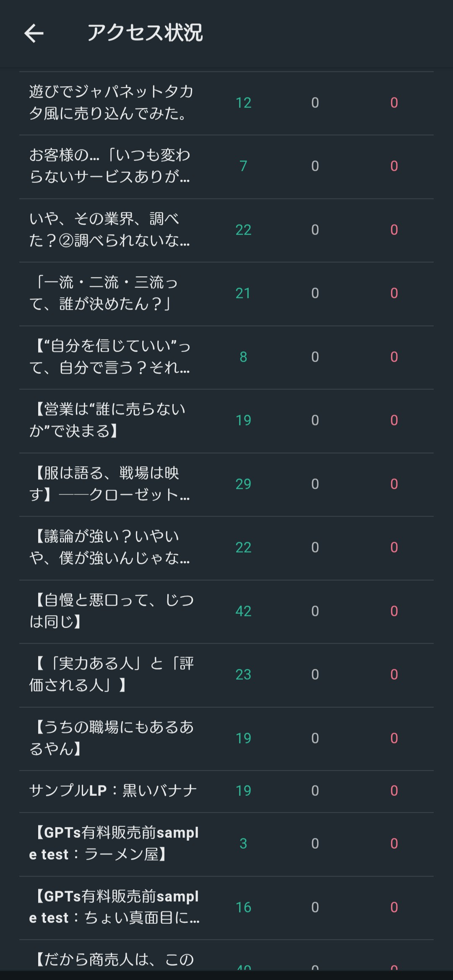Tap the view count 29 for 服は語る

[x=243, y=484]
